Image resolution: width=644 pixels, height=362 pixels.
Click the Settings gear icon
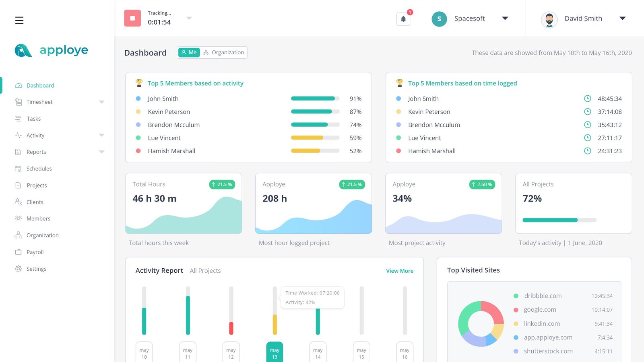pyautogui.click(x=18, y=269)
